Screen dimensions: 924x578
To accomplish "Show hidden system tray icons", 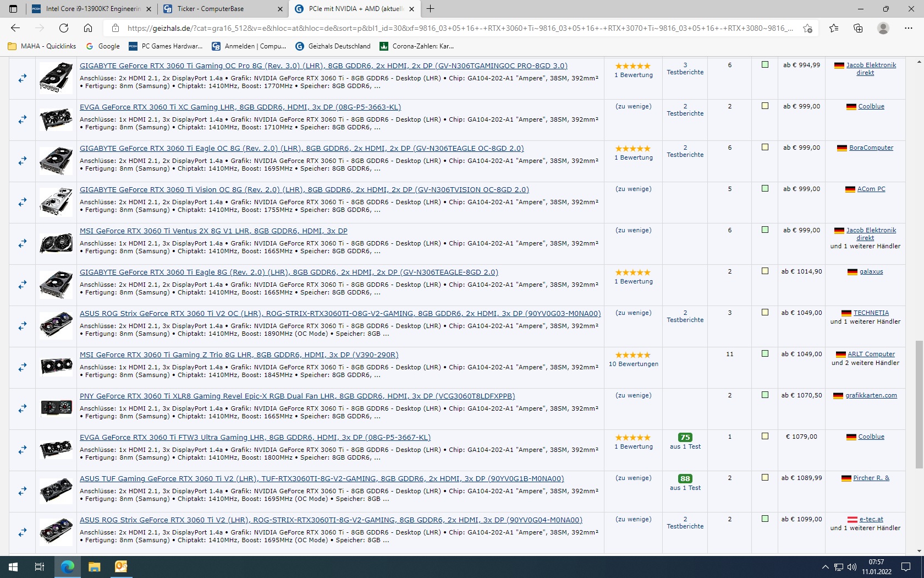I will 825,567.
